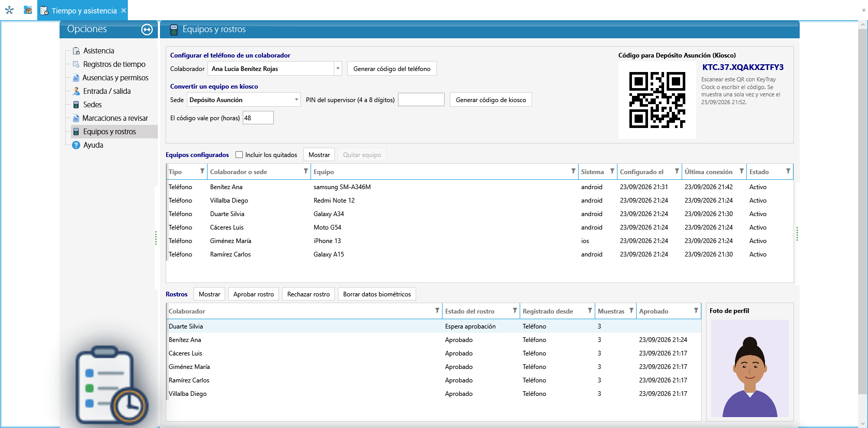Open the Colaborador dropdown
This screenshot has height=428, width=868.
coord(338,68)
